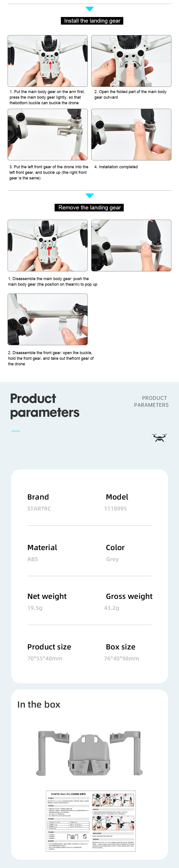Click the model number 1118995

115,508
